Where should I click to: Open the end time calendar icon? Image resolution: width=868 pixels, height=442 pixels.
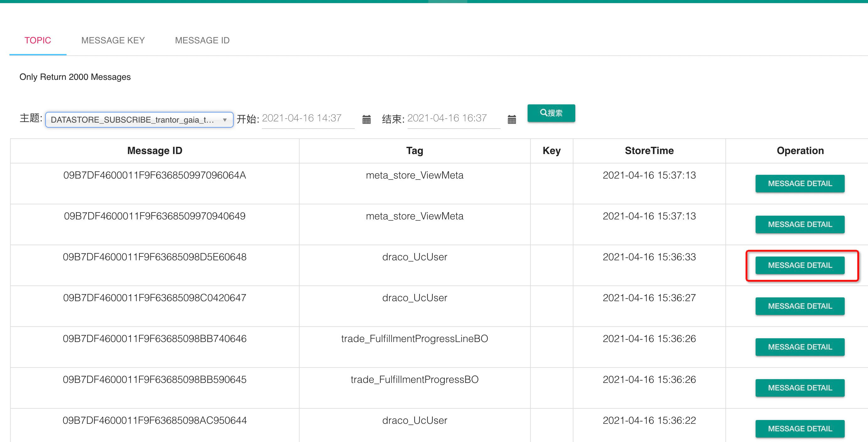click(x=512, y=119)
